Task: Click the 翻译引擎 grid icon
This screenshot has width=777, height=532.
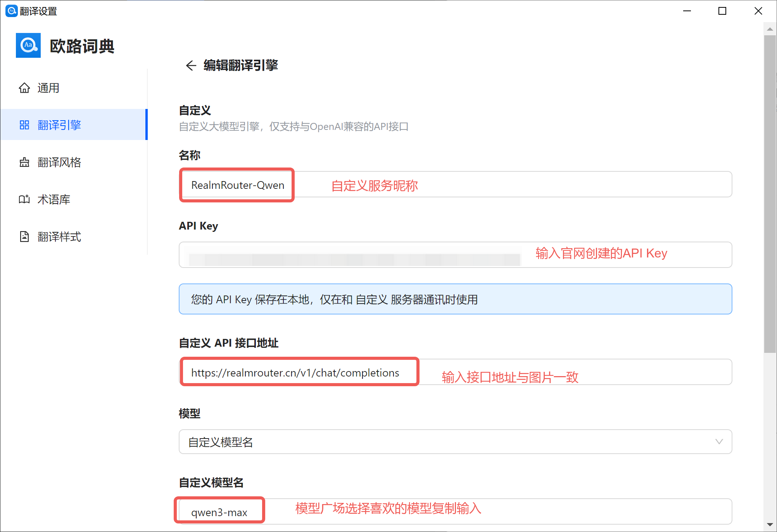Action: coord(24,124)
